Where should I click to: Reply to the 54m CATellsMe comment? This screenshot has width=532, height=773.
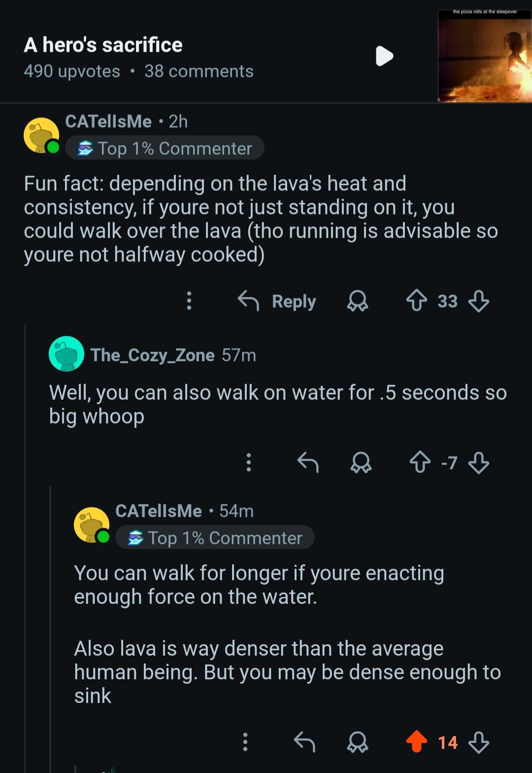pos(304,742)
